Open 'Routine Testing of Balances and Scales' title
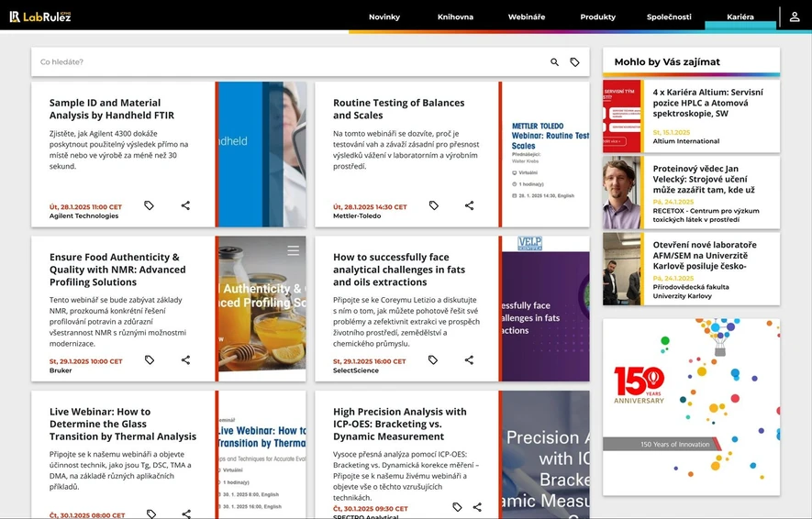This screenshot has height=519, width=812. [x=399, y=109]
